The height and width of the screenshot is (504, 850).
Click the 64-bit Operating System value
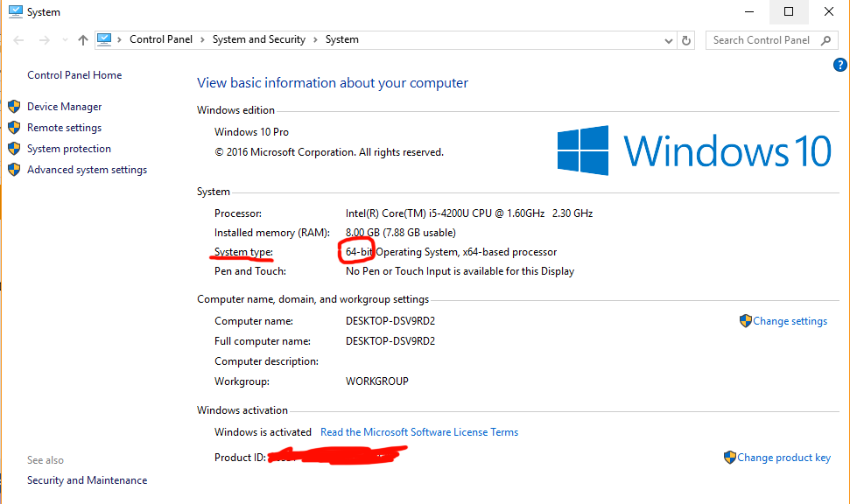[451, 253]
